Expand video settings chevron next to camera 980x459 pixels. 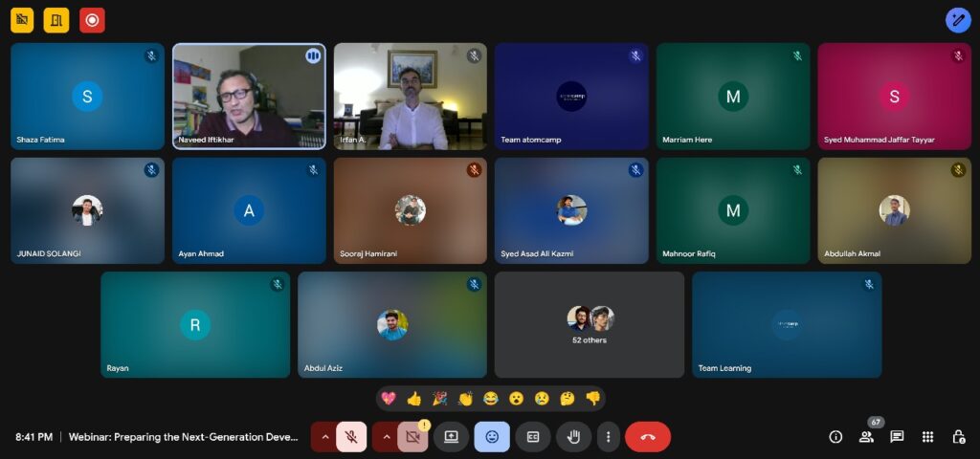point(386,437)
